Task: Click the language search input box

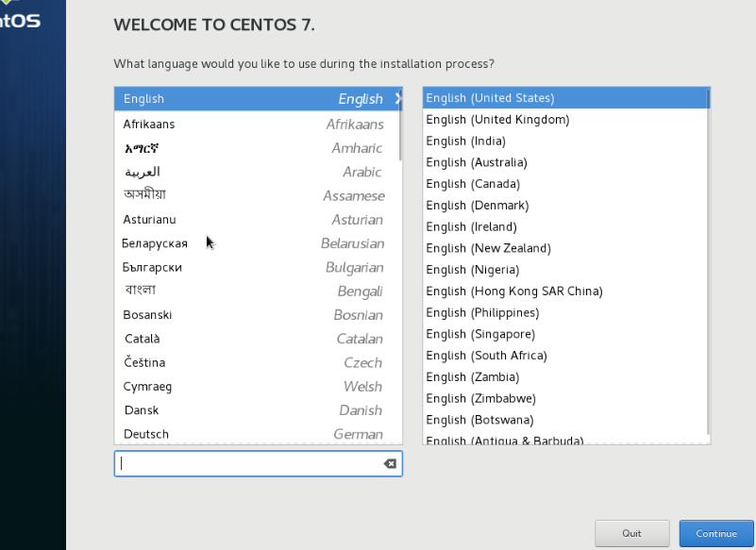Action: click(x=258, y=464)
